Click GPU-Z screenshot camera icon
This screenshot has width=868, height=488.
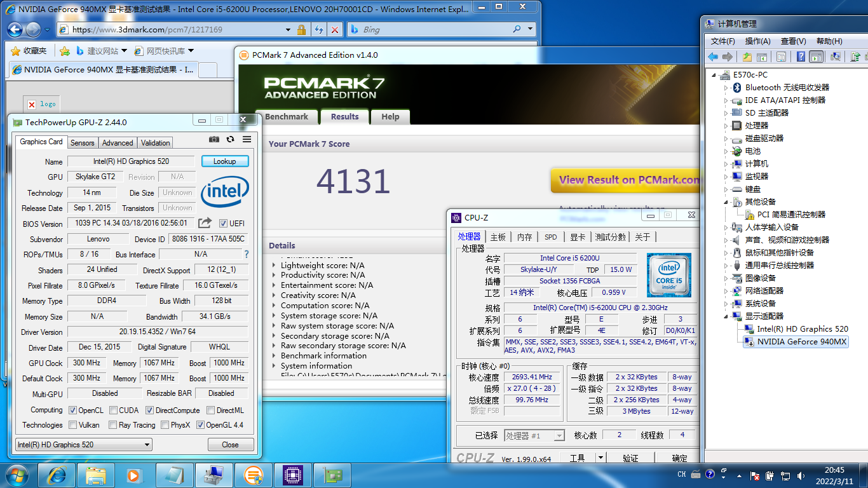click(x=214, y=140)
